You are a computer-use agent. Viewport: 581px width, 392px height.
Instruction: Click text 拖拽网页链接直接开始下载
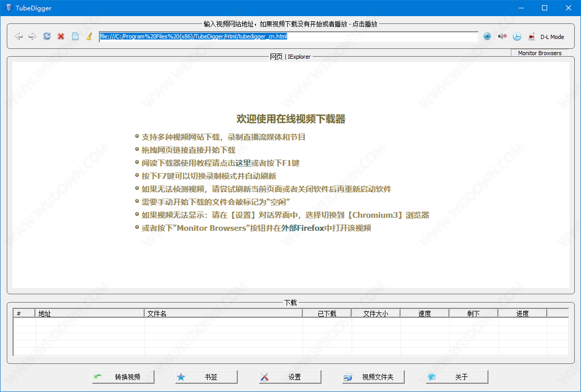[x=188, y=150]
